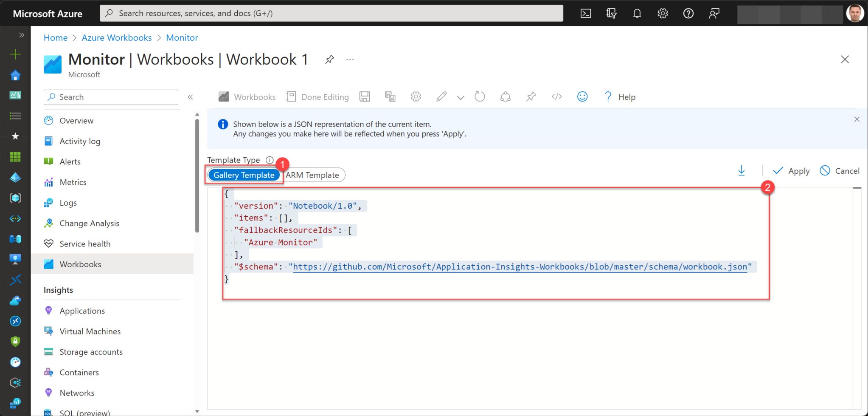Toggle the Workbooks item in the sidebar
This screenshot has width=868, height=416.
(81, 264)
